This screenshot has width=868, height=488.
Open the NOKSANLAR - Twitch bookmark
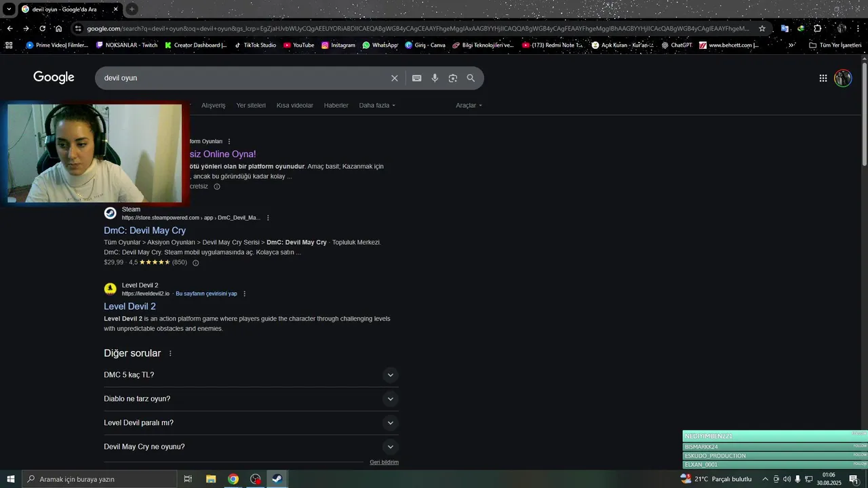tap(126, 45)
